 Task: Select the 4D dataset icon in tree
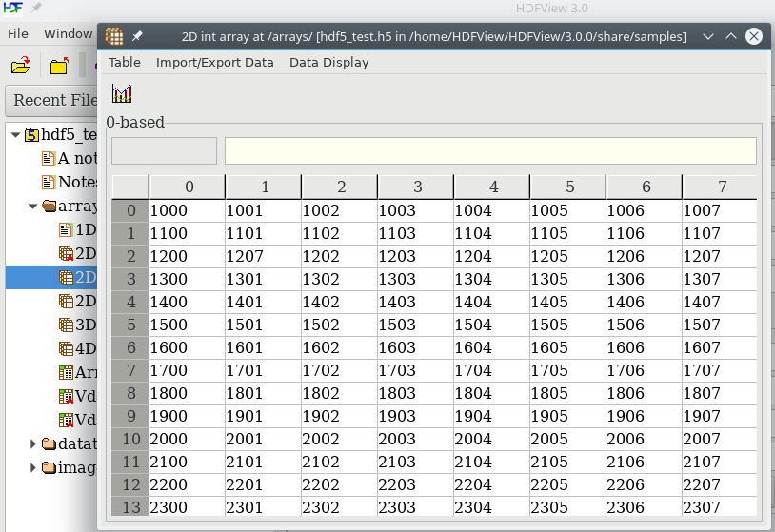pyautogui.click(x=66, y=348)
